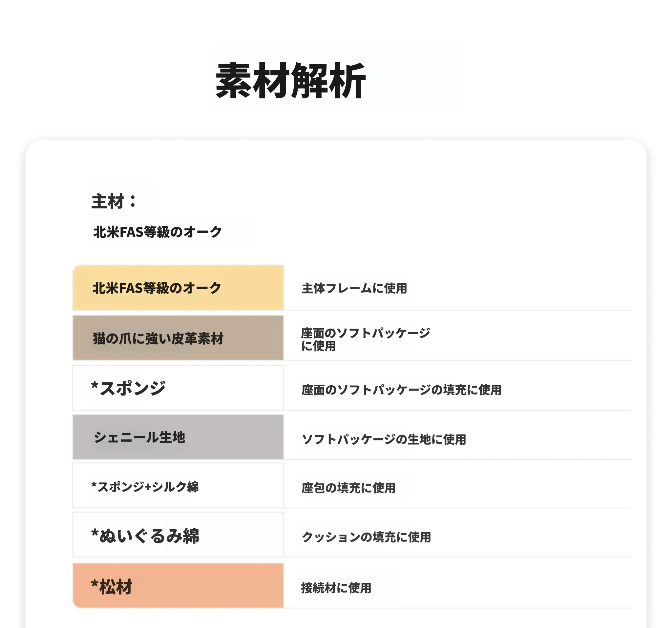This screenshot has height=628, width=672.
Task: Click the white *スポンジ cell
Action: click(x=178, y=388)
